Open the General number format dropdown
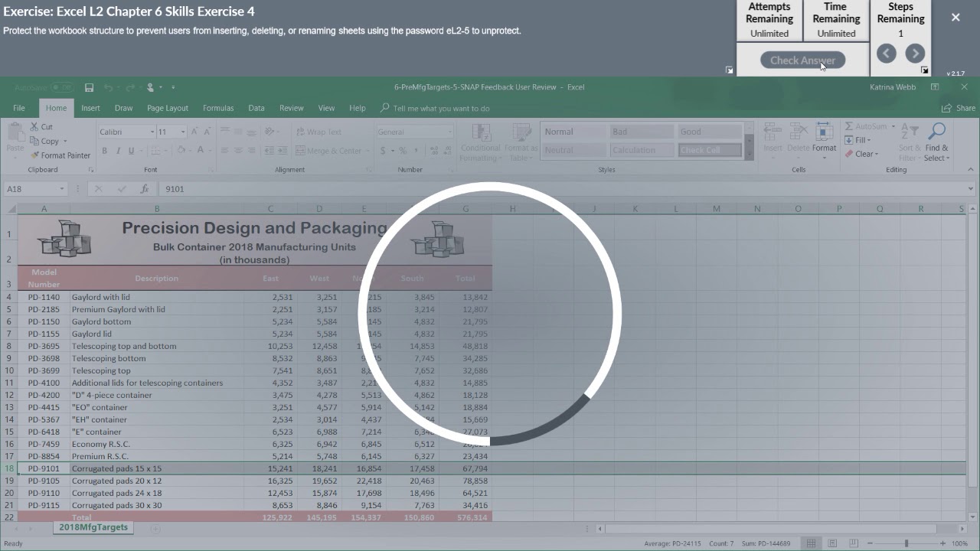 coord(449,132)
